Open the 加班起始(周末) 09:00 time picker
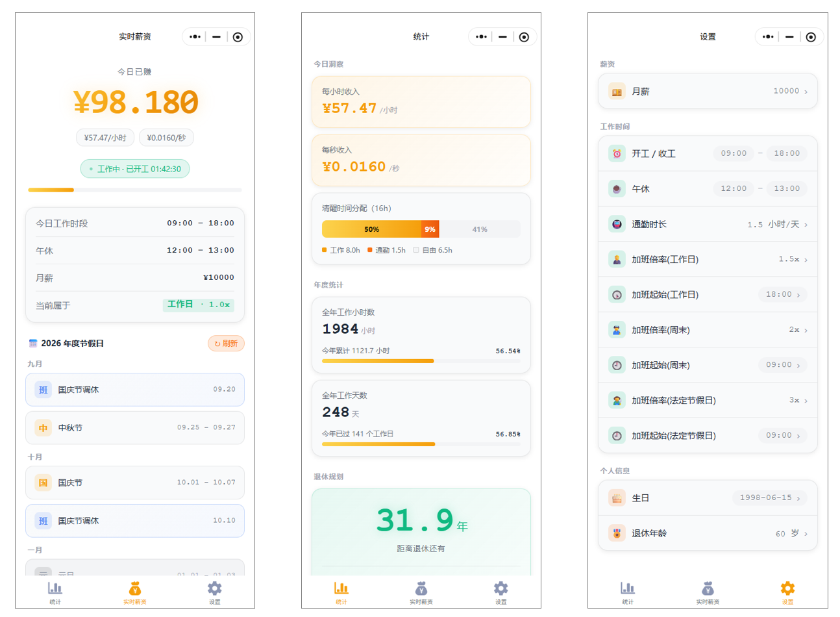Screen dimensions: 840x617 click(x=783, y=365)
